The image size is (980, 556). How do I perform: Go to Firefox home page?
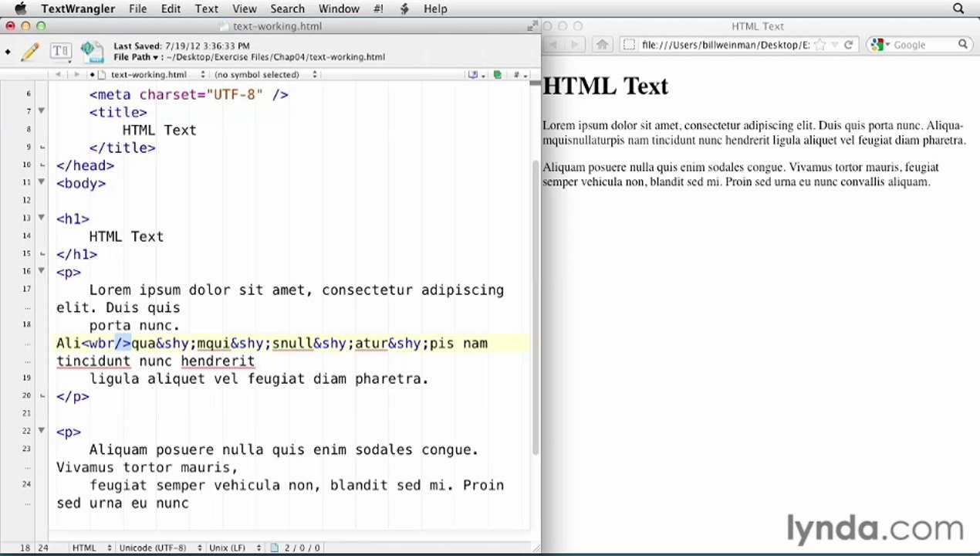click(x=603, y=45)
